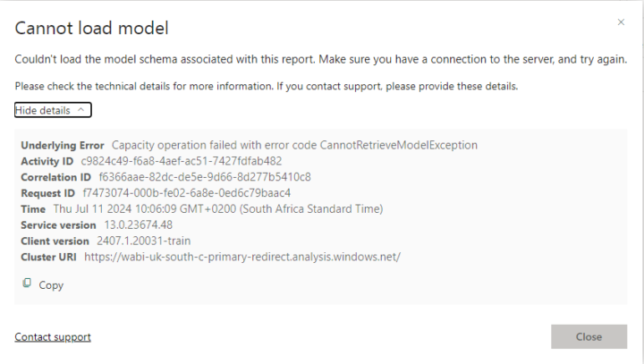
Task: Click the Couldn't load the model schema message
Action: [320, 59]
